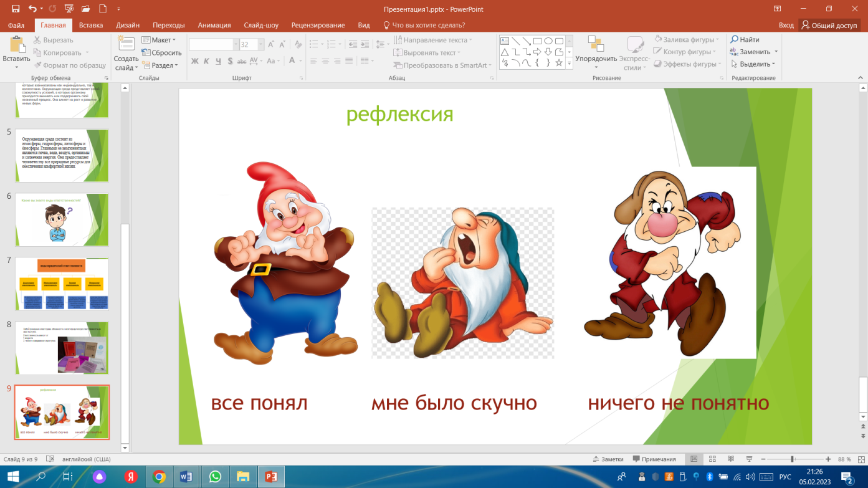The height and width of the screenshot is (488, 868).
Task: Open the Section (Раздел) dropdown
Action: (160, 65)
